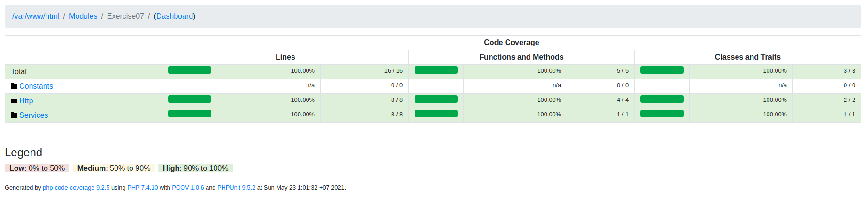The image size is (868, 222).
Task: Click the folder icon beside Services
Action: pos(14,115)
